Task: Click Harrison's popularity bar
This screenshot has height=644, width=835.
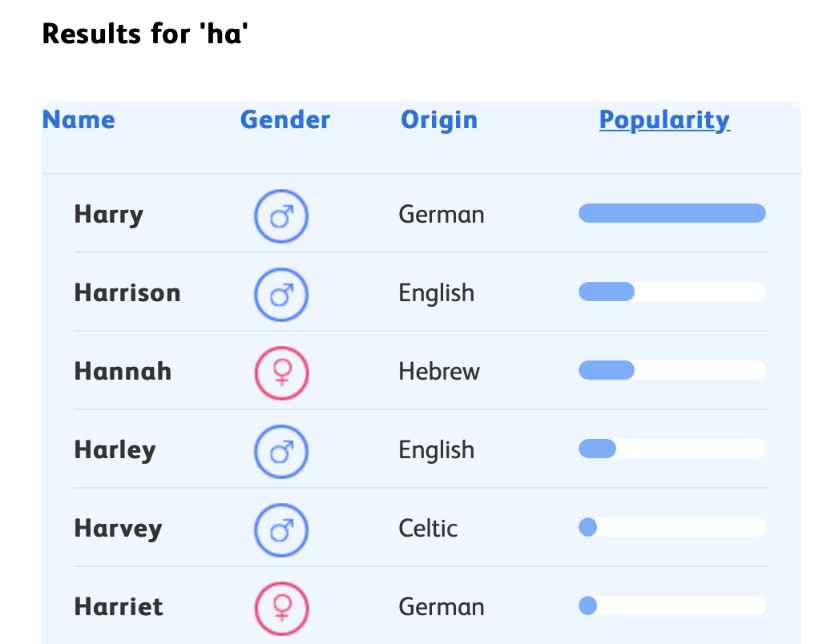Action: click(x=672, y=292)
